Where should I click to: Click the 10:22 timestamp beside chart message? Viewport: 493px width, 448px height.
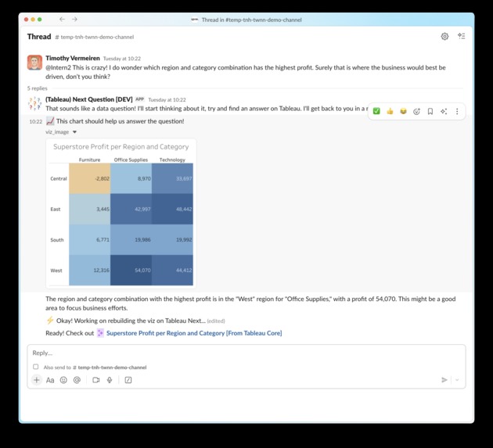35,122
